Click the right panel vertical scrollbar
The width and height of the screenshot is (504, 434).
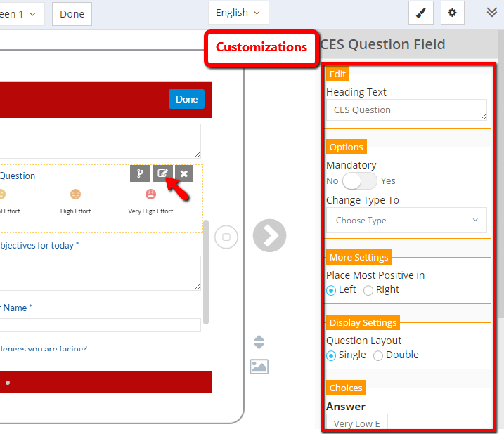click(500, 173)
